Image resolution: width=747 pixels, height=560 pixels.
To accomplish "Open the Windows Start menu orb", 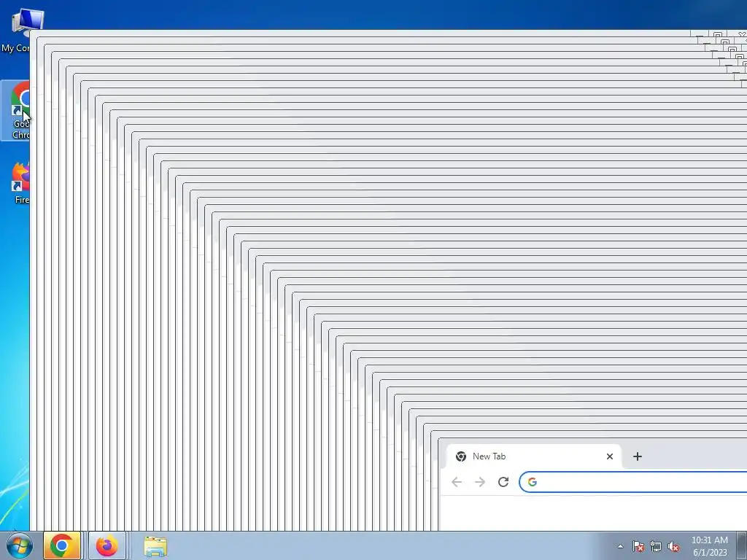I will click(x=20, y=545).
